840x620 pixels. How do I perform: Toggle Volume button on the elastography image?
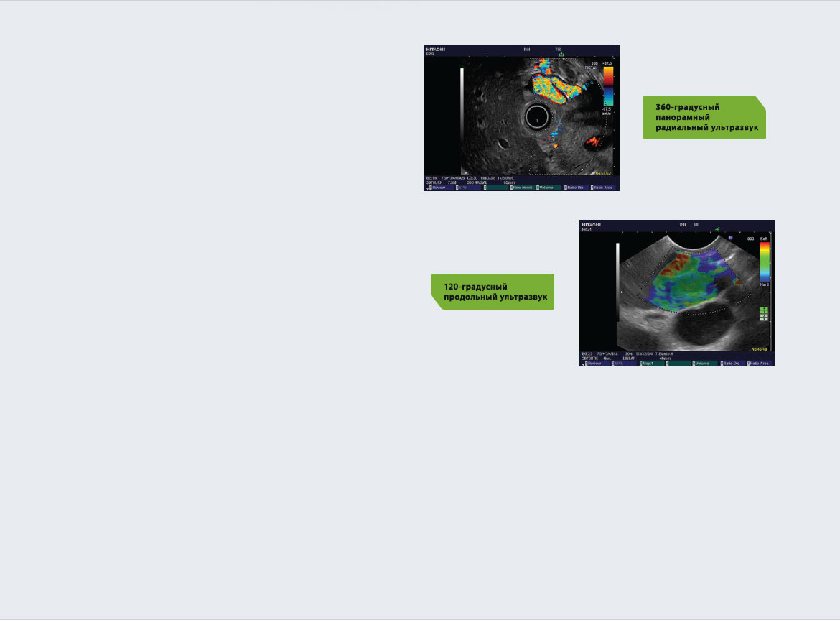(704, 364)
